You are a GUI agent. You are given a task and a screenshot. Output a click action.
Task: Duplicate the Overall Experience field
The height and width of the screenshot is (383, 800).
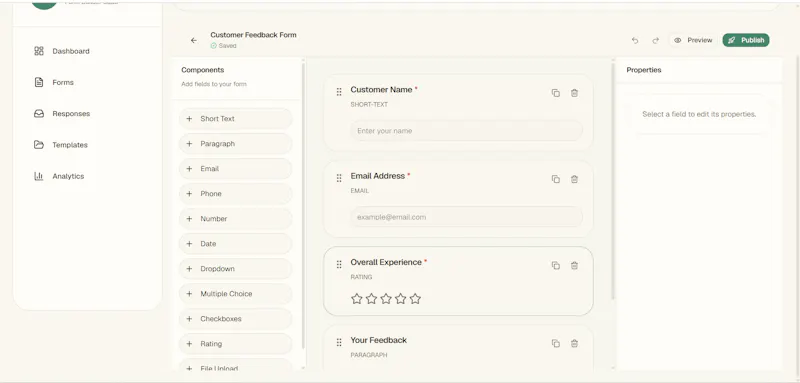(556, 265)
